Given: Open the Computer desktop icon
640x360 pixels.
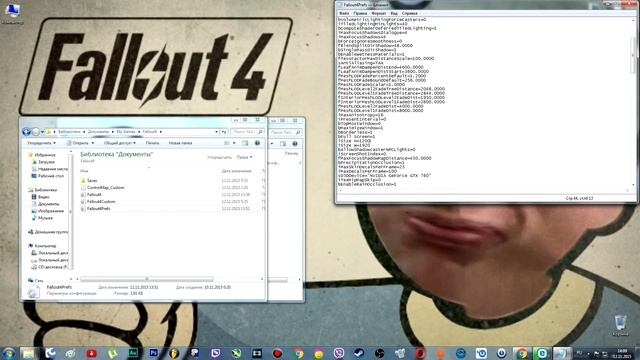Looking at the screenshot, I should click(x=12, y=13).
